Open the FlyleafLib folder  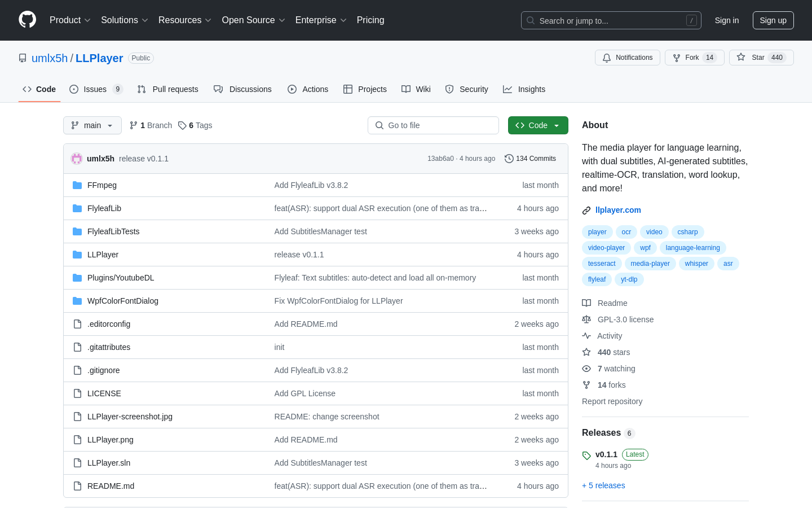point(104,208)
